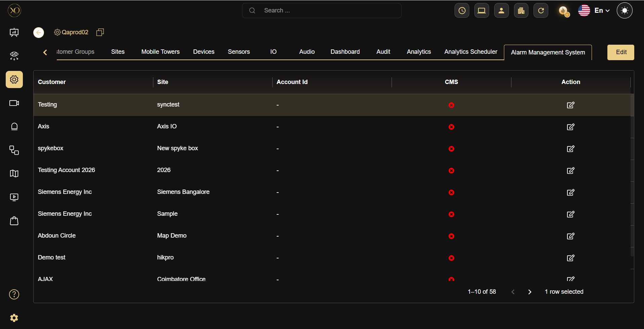
Task: Open the En language dropdown
Action: (x=594, y=10)
